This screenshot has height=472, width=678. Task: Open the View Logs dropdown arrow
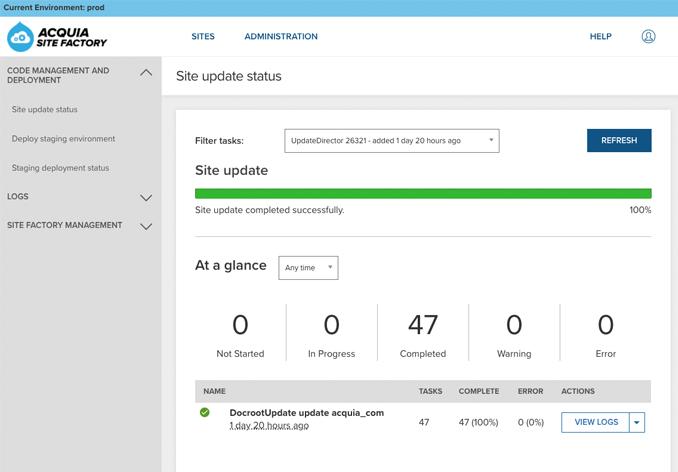(x=637, y=423)
